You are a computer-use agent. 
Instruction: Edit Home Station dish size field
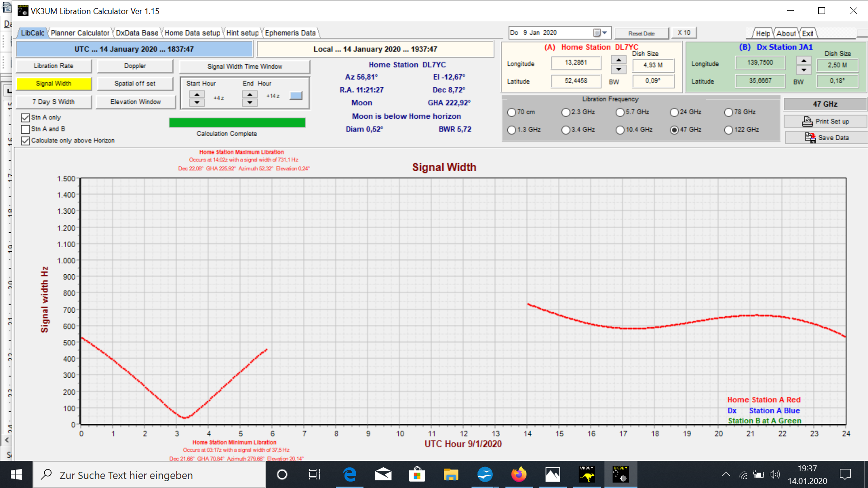tap(653, 66)
